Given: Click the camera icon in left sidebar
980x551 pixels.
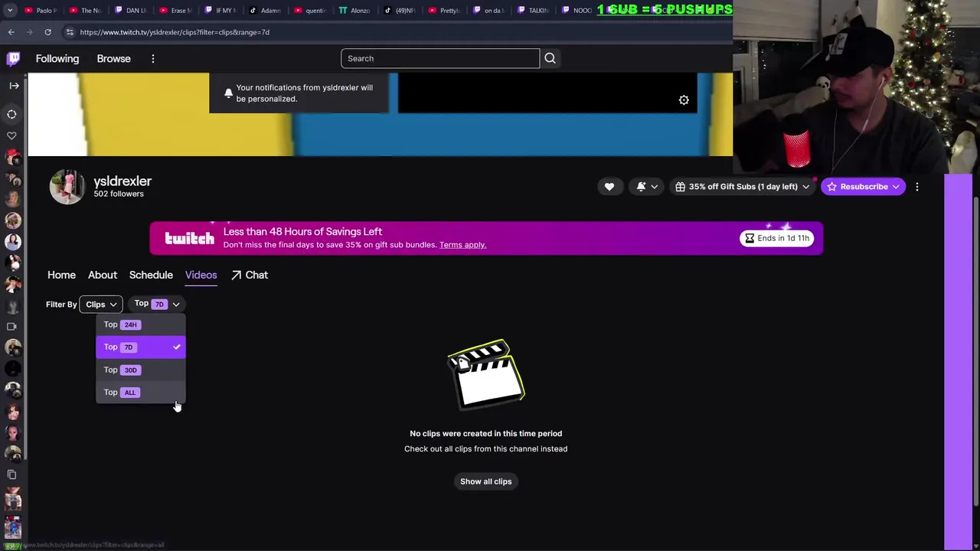Looking at the screenshot, I should tap(11, 327).
